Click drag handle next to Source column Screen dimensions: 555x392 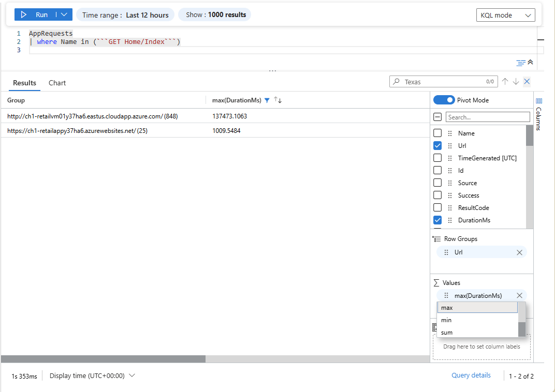tap(450, 183)
